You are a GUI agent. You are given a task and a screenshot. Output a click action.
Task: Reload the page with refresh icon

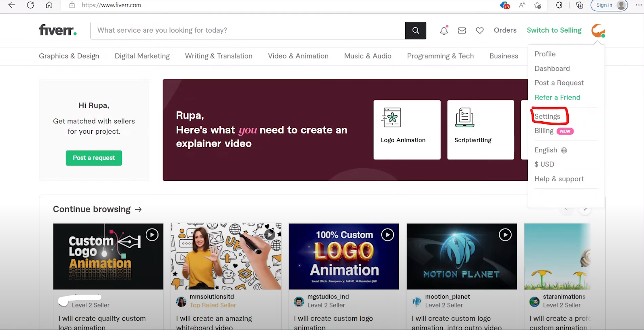click(x=31, y=5)
